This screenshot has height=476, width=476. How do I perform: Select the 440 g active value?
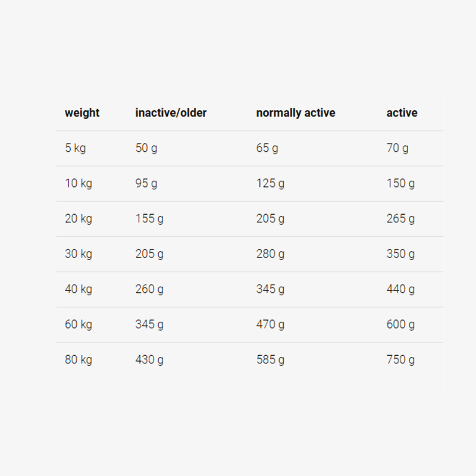[400, 289]
